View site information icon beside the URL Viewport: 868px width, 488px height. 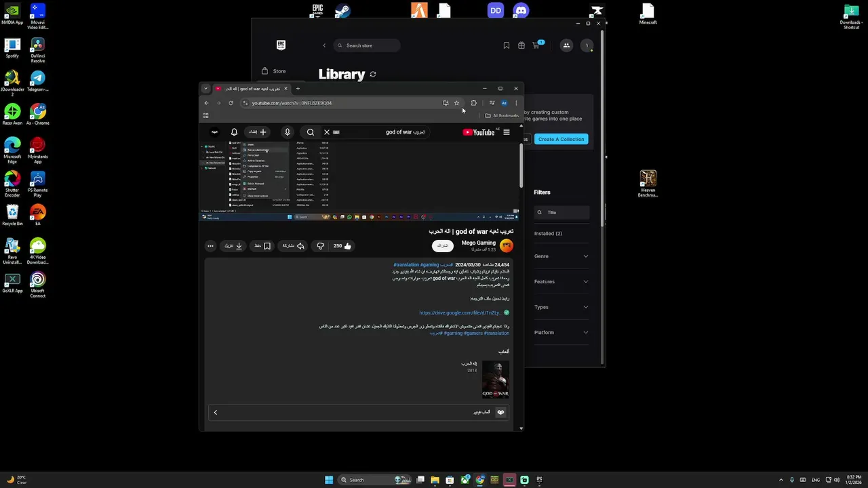pyautogui.click(x=245, y=103)
